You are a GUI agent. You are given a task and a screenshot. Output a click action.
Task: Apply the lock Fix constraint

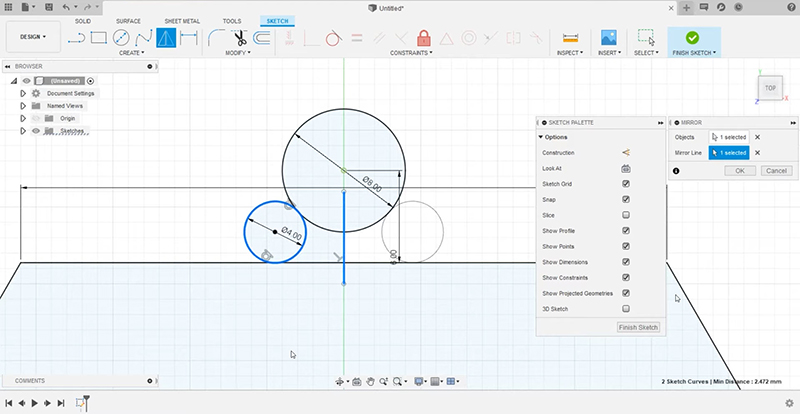[x=424, y=38]
